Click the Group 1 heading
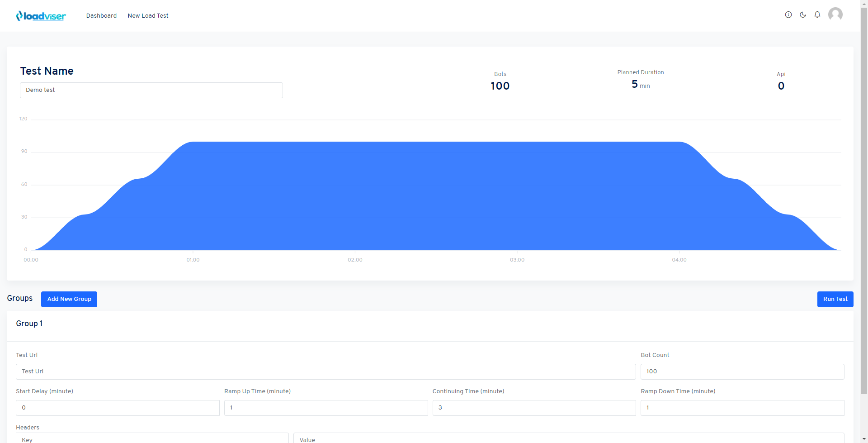Viewport: 868px width, 443px height. click(29, 324)
